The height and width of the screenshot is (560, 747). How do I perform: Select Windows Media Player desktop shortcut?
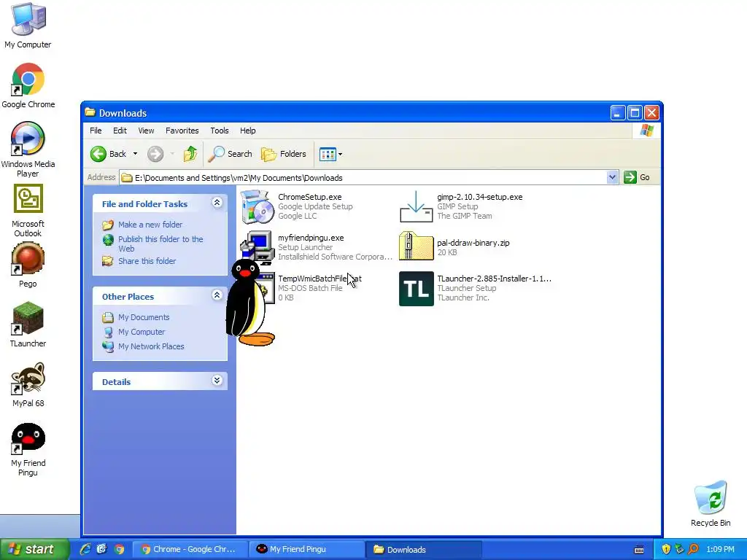(28, 149)
